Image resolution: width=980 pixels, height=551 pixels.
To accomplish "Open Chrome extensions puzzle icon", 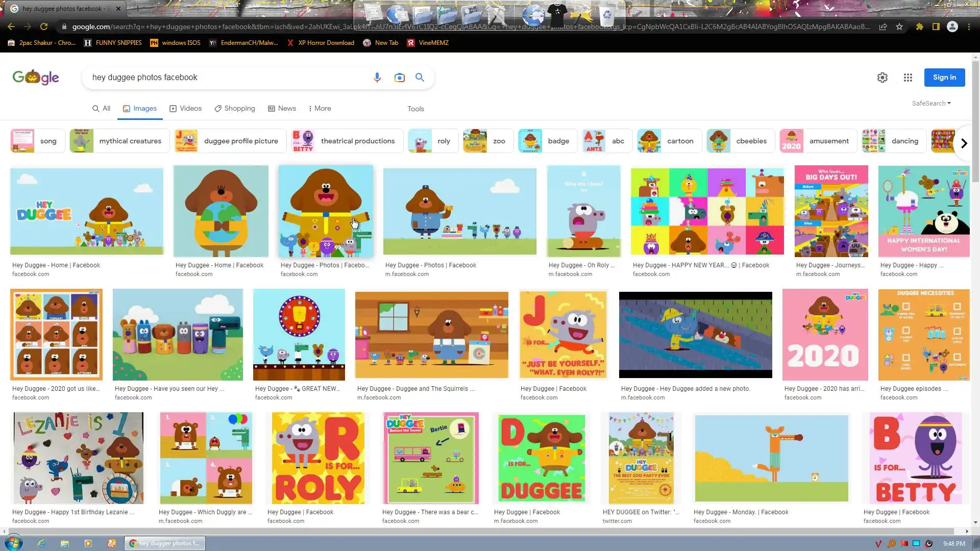I will 919,27.
